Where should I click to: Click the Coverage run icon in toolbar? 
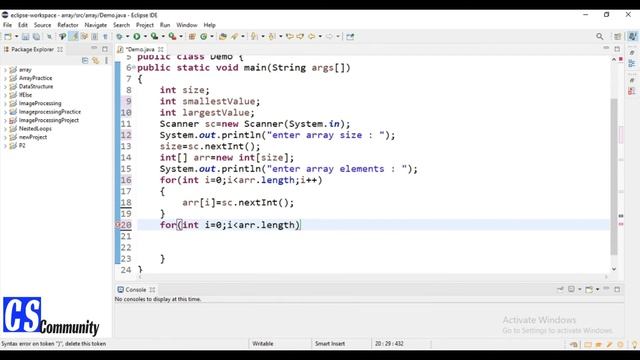pos(154,37)
